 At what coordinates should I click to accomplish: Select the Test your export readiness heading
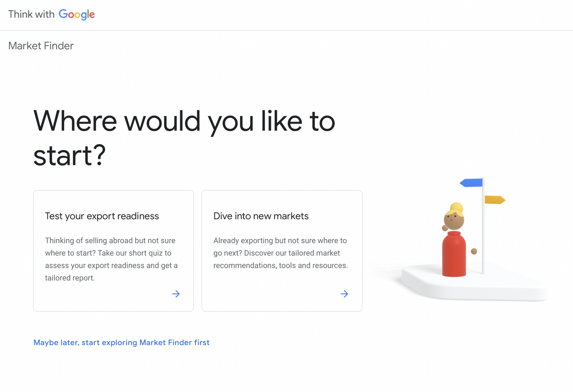(102, 216)
